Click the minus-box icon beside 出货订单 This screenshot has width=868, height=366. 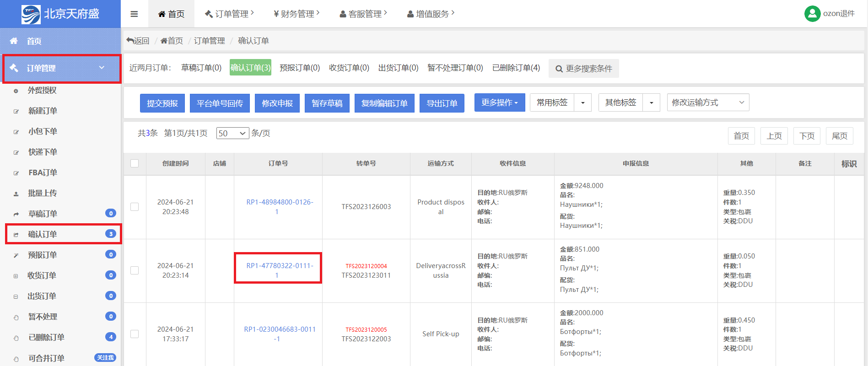tap(16, 297)
